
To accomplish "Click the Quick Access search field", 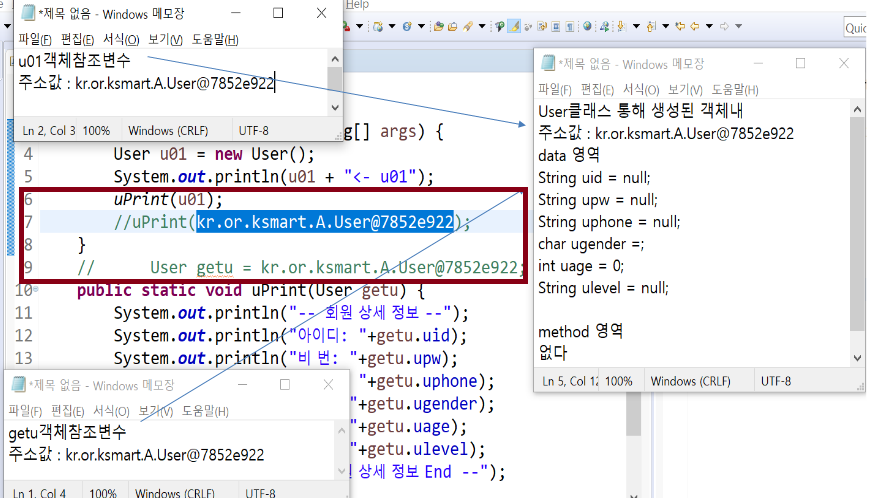I will click(x=855, y=28).
